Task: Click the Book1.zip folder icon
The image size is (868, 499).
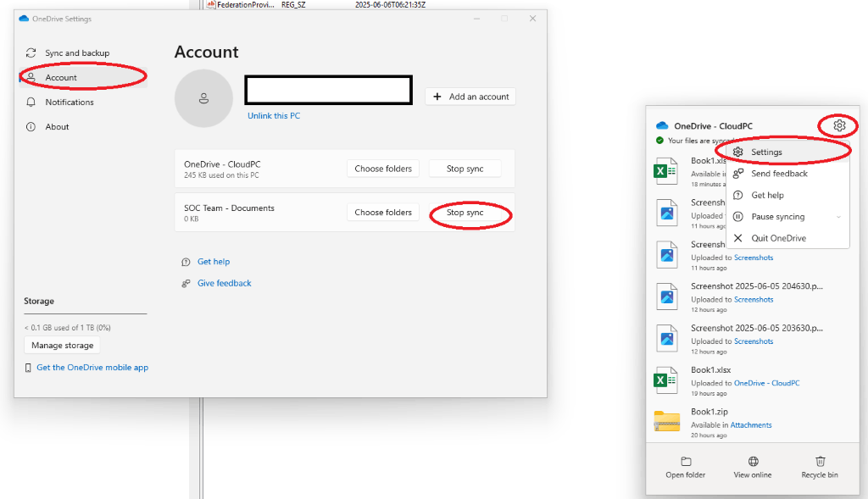Action: click(x=667, y=421)
